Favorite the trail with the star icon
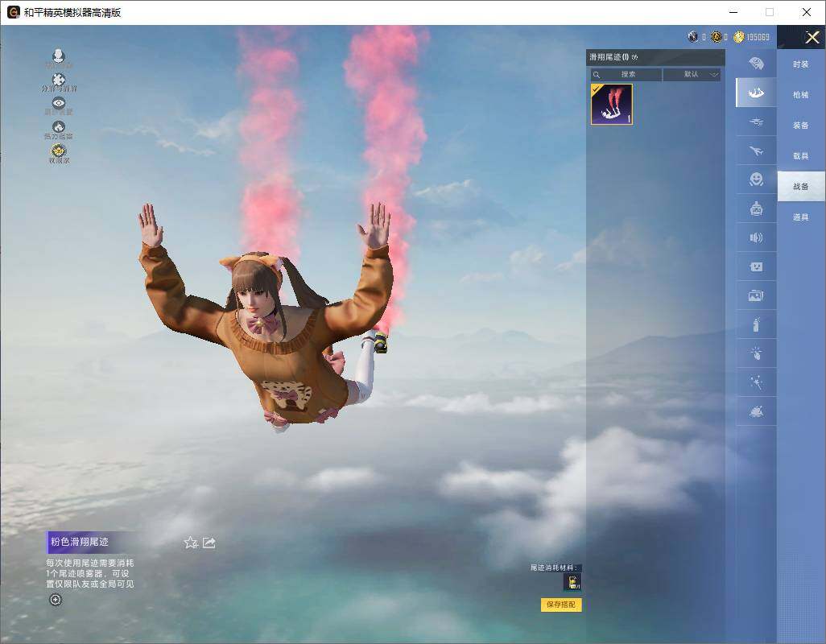This screenshot has height=644, width=826. tap(191, 543)
